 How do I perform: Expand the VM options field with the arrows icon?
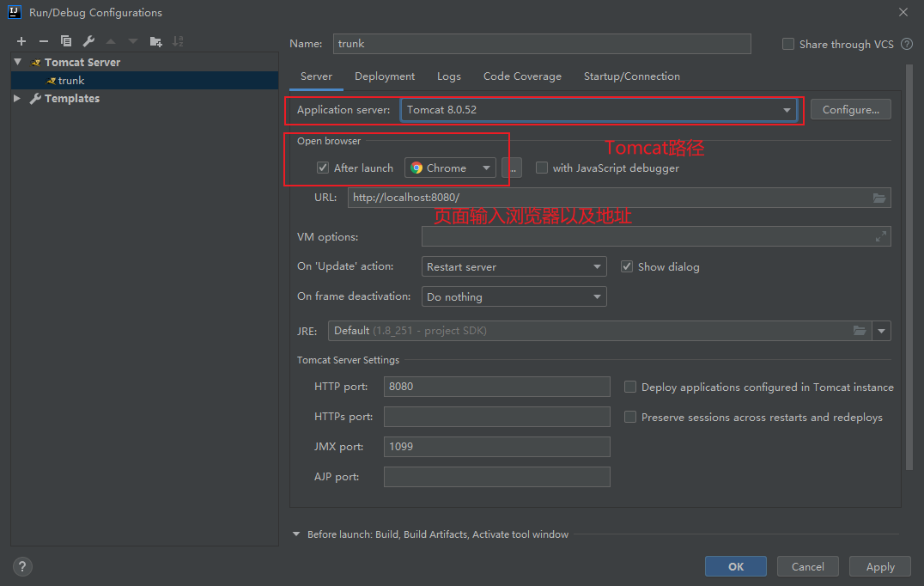click(881, 237)
